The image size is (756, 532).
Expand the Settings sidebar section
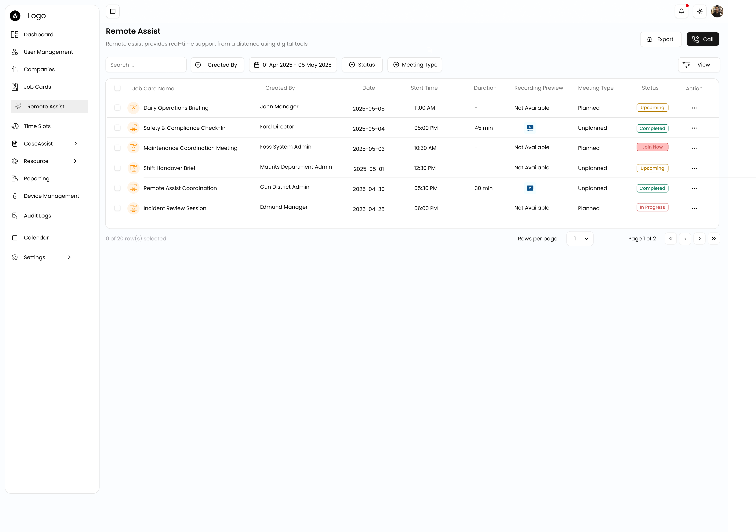[69, 257]
